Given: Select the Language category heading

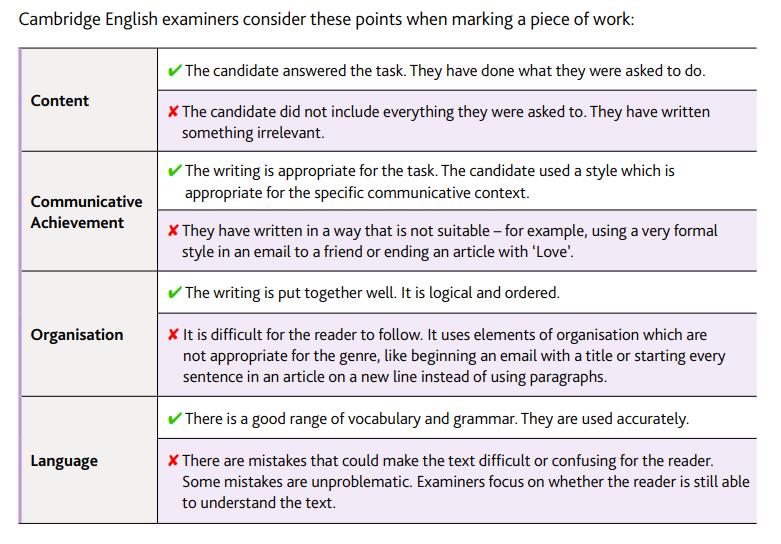Looking at the screenshot, I should [64, 461].
